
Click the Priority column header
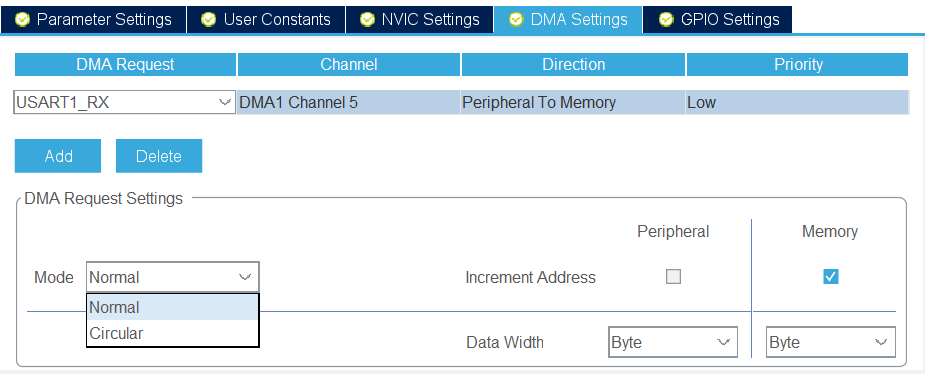(798, 64)
